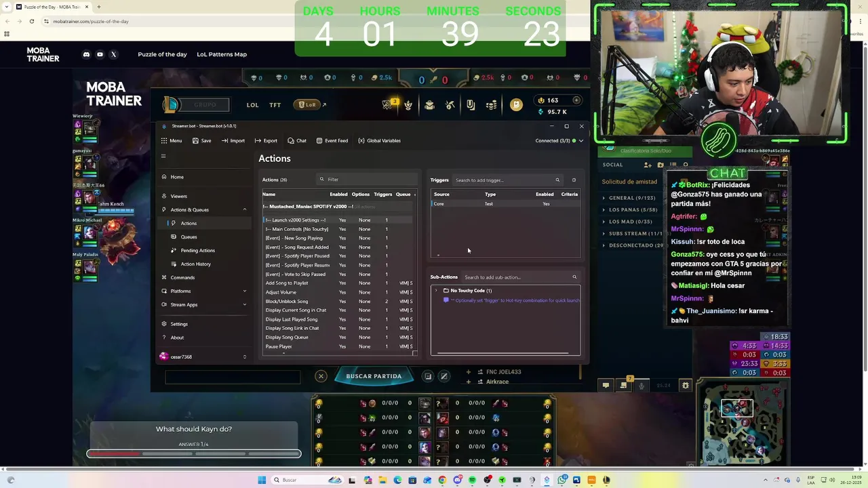The image size is (868, 488).
Task: Switch to the LOL tab in client
Action: (252, 105)
